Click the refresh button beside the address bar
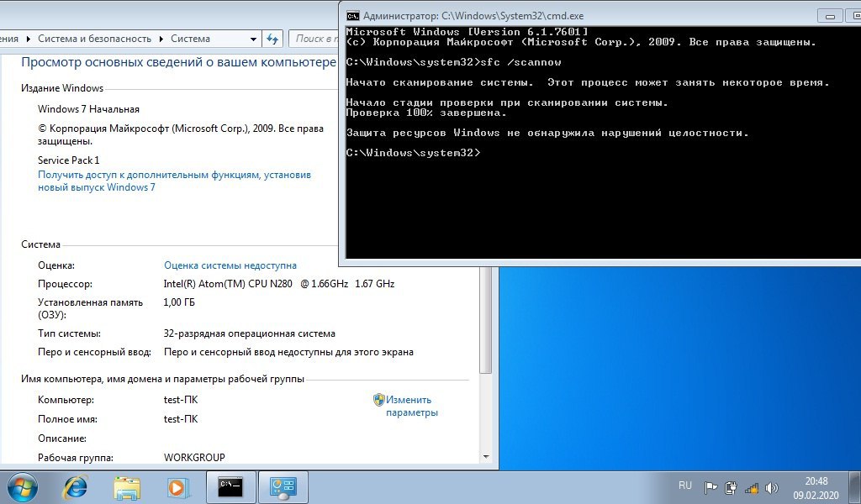Screen dimensions: 861x504 point(272,39)
